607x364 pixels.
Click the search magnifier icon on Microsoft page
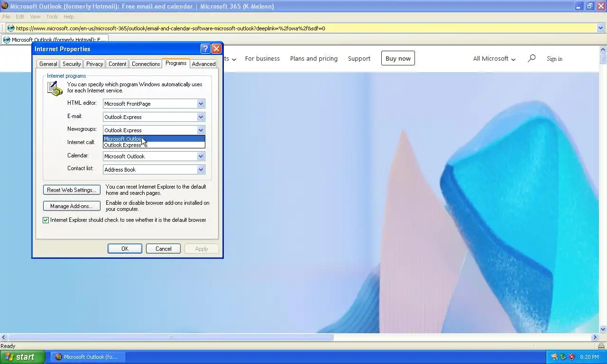tap(532, 58)
